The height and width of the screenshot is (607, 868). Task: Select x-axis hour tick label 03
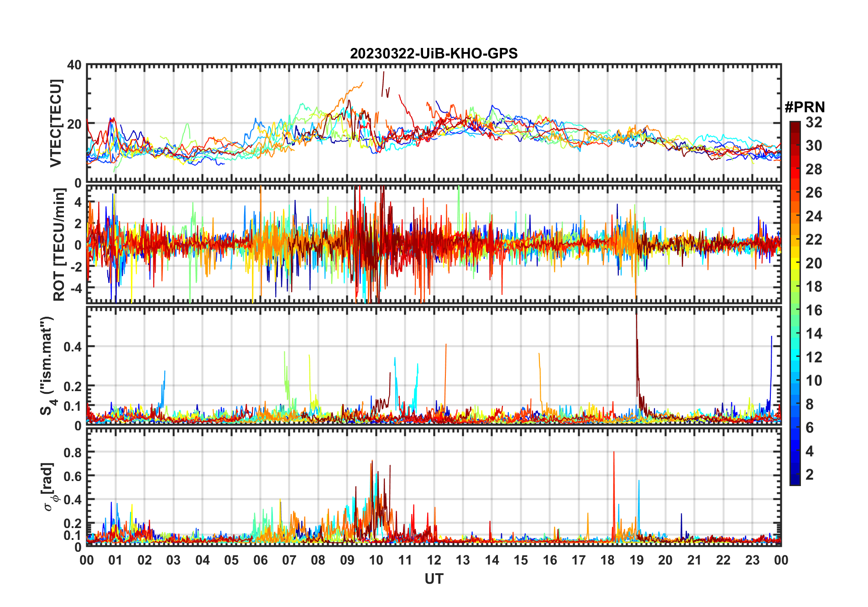coord(173,560)
